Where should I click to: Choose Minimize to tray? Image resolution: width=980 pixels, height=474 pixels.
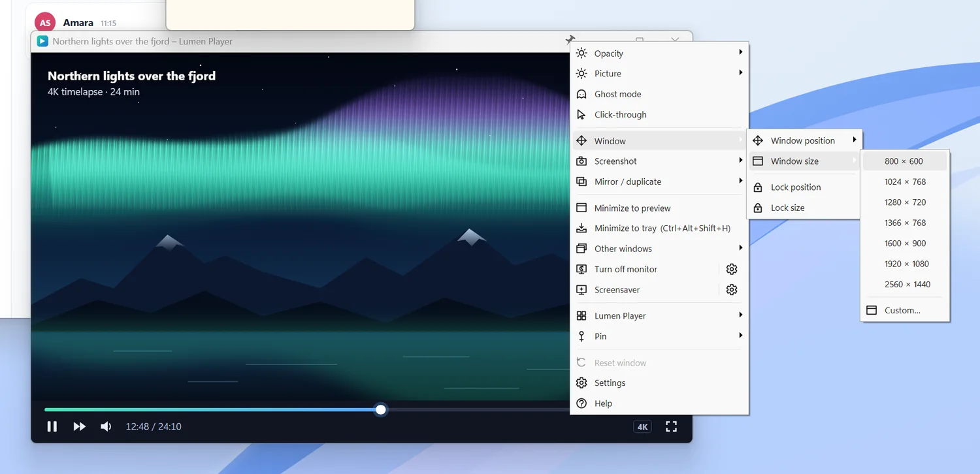pyautogui.click(x=660, y=229)
